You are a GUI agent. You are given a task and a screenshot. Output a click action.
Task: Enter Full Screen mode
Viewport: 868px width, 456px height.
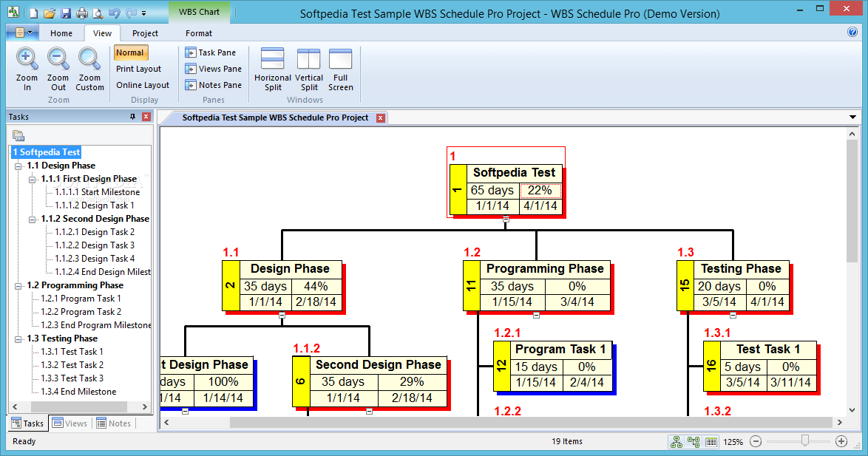[x=341, y=67]
